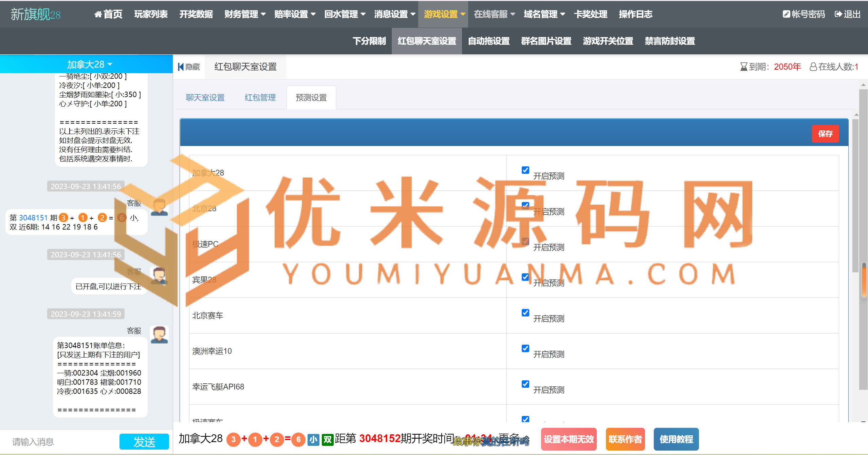Toggle 开启预测 checkbox for 北京28

[525, 206]
